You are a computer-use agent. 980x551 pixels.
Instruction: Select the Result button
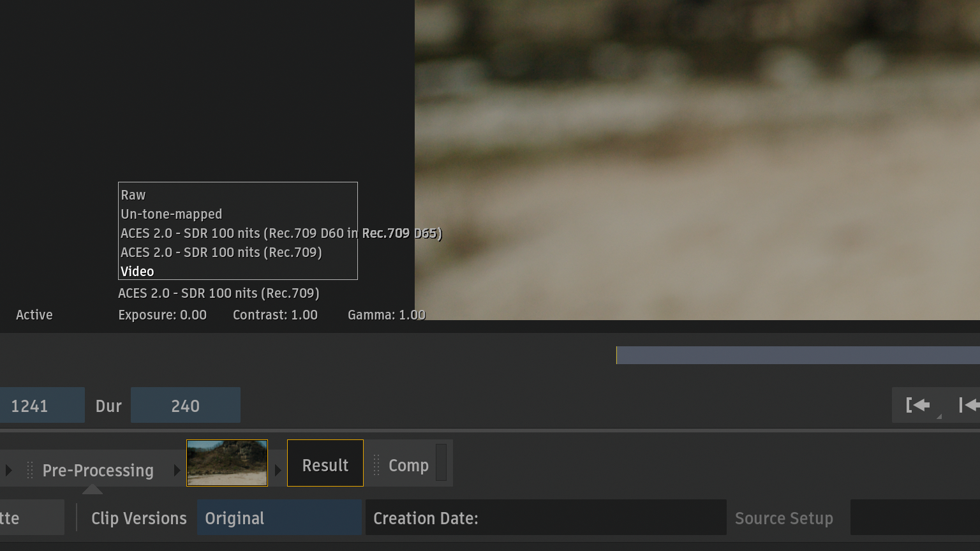(x=325, y=463)
